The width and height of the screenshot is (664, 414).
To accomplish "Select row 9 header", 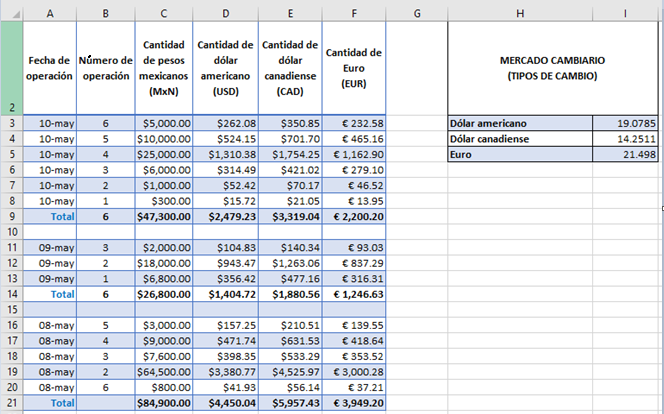I will [x=11, y=216].
